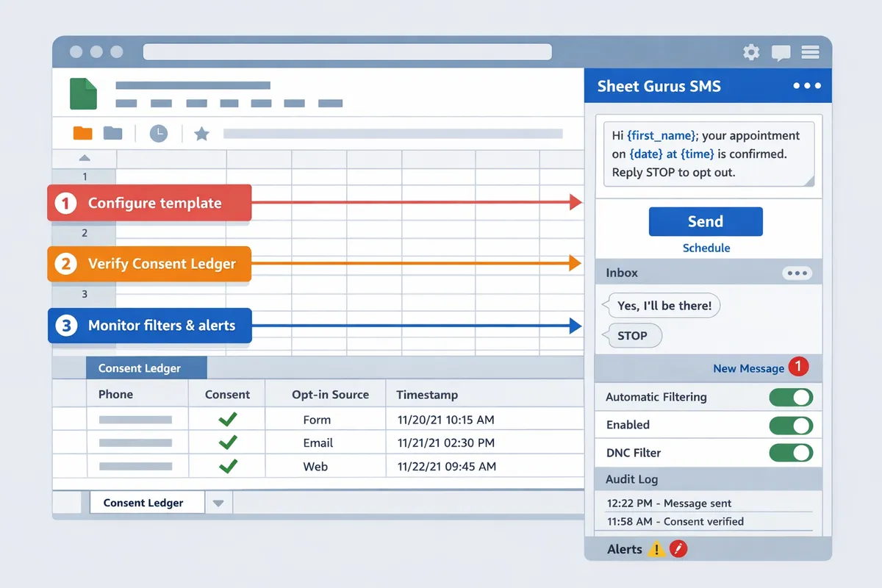Click the {date} placeholder in template
This screenshot has height=588, width=882.
point(647,154)
